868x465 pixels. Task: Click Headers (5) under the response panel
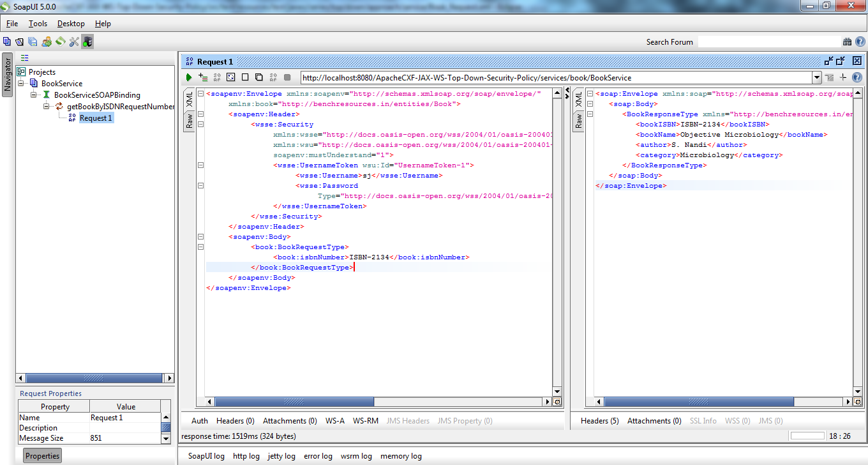tap(599, 420)
